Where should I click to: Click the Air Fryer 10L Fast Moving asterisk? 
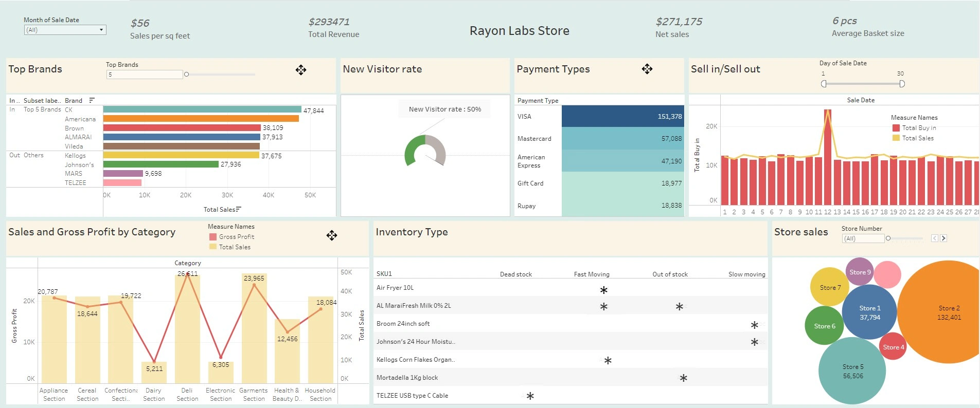coord(604,290)
